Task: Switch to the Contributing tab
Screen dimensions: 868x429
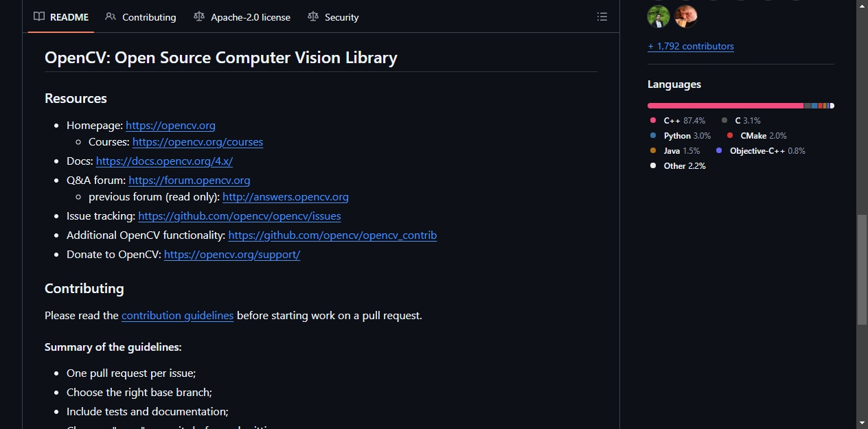Action: click(x=141, y=16)
